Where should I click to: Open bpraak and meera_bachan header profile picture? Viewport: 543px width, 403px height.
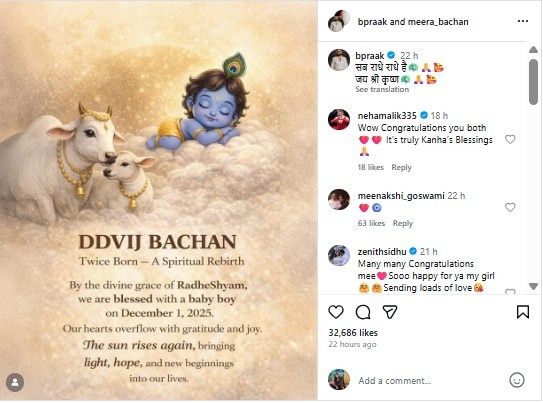click(x=339, y=21)
